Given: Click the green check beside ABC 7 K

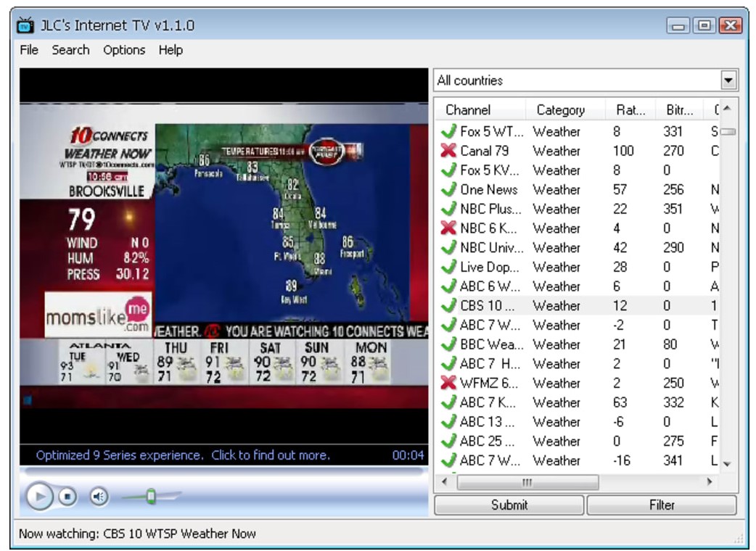Looking at the screenshot, I should coord(448,402).
